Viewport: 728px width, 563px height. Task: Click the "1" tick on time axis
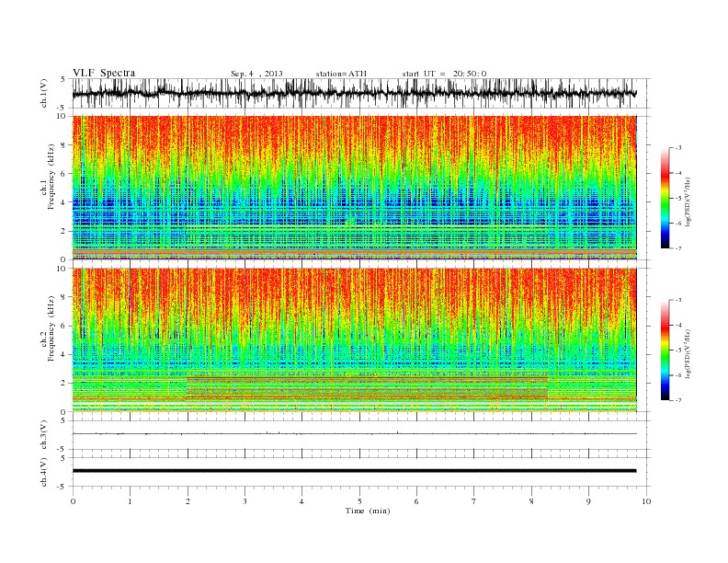coord(130,501)
